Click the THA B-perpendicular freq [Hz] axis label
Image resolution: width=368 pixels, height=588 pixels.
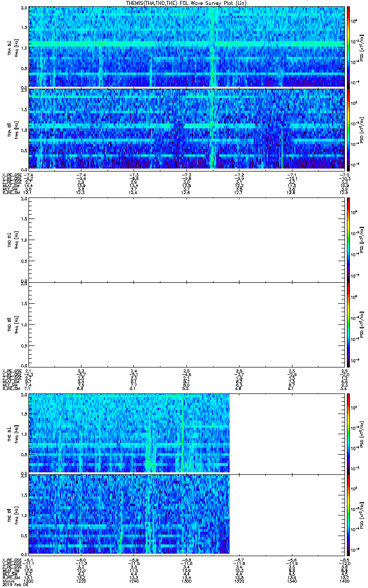(16, 47)
